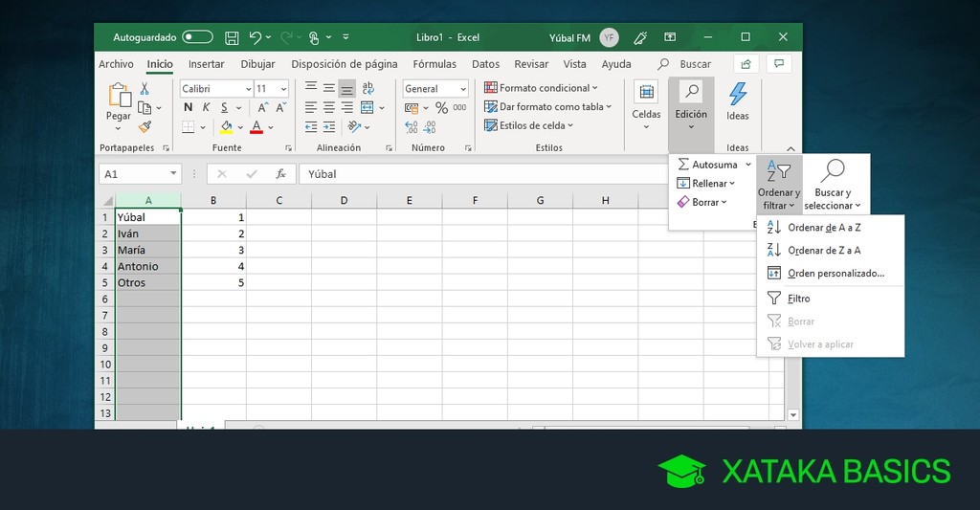Click the yellow fill color swatch

[227, 127]
